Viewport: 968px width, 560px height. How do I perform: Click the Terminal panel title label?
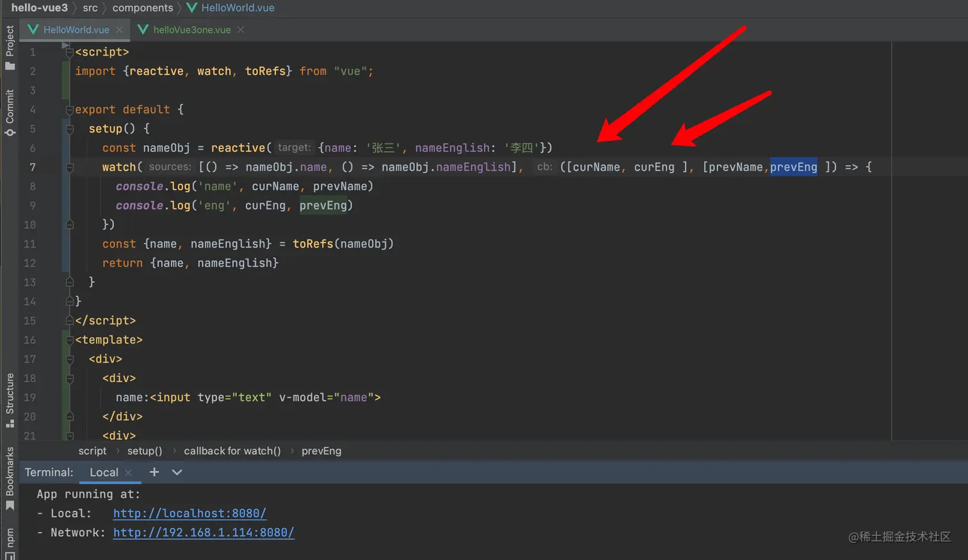(x=49, y=472)
